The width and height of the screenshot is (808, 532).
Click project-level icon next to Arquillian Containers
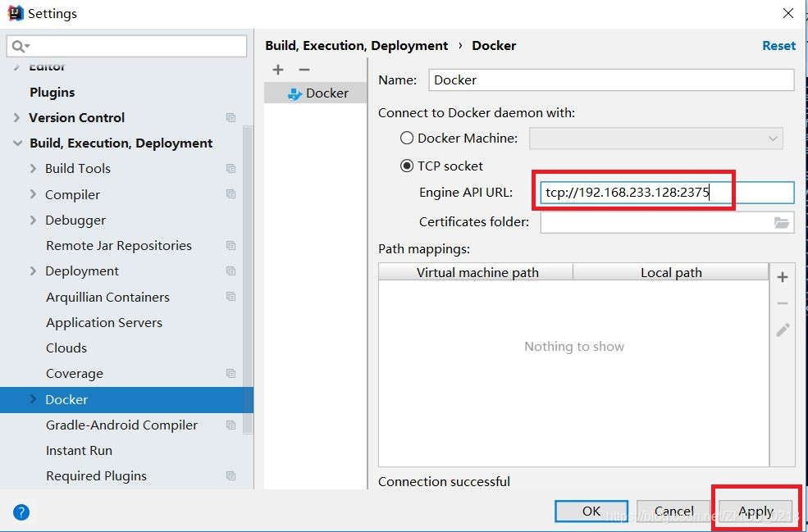pos(231,297)
